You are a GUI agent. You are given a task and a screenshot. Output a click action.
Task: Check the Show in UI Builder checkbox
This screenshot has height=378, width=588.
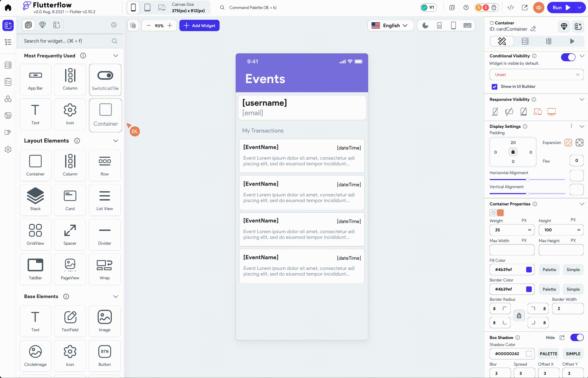tap(494, 87)
